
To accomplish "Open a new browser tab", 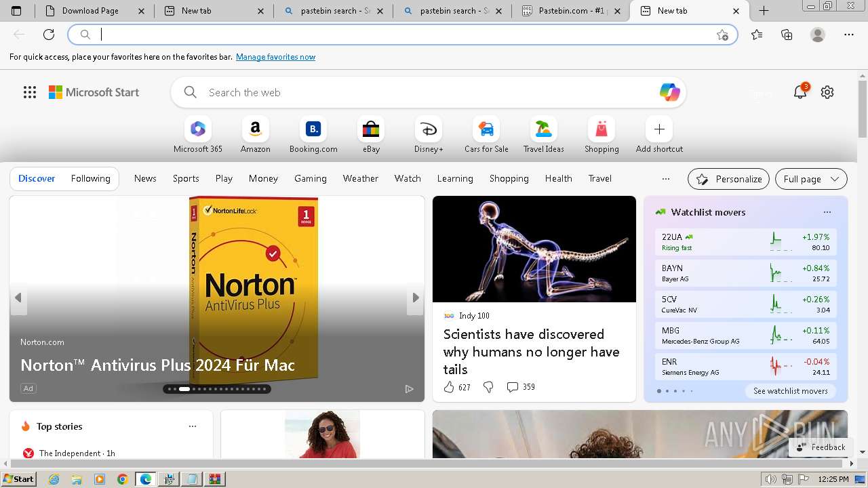I will coord(764,11).
